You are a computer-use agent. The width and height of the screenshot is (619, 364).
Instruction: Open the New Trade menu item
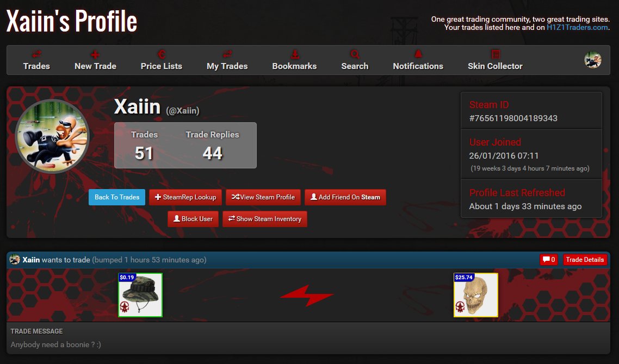click(95, 66)
